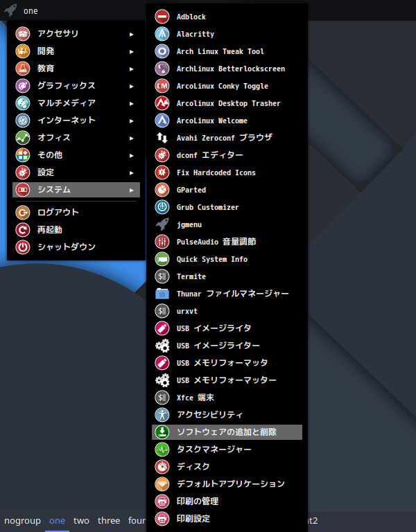This screenshot has width=416, height=532.
Task: Click the ディスク disk utility icon
Action: (x=162, y=466)
